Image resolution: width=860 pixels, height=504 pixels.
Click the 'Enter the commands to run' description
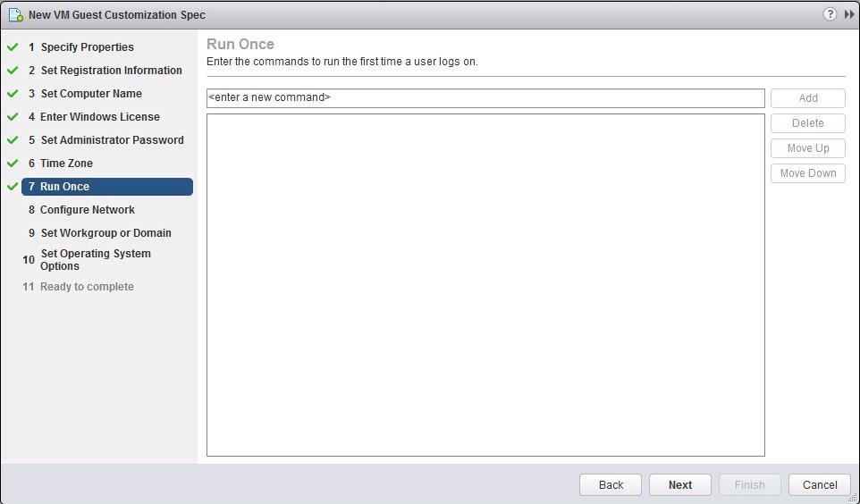(342, 62)
